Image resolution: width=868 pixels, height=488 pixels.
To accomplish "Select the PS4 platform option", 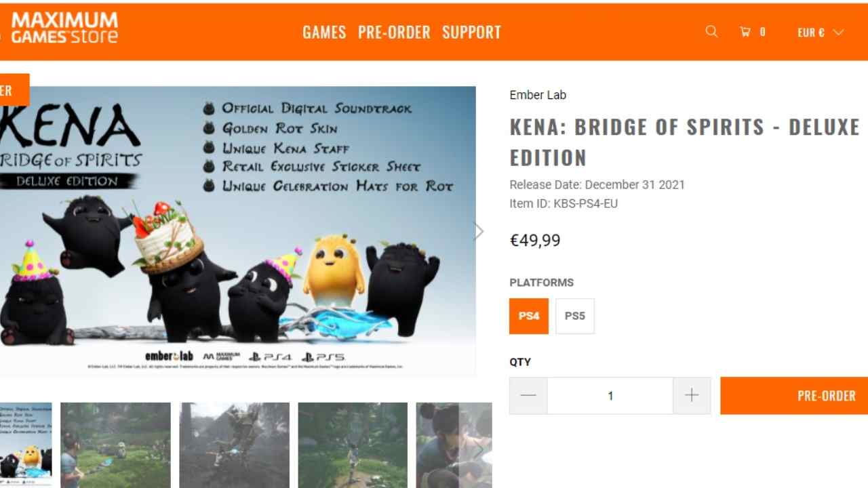I will coord(529,316).
